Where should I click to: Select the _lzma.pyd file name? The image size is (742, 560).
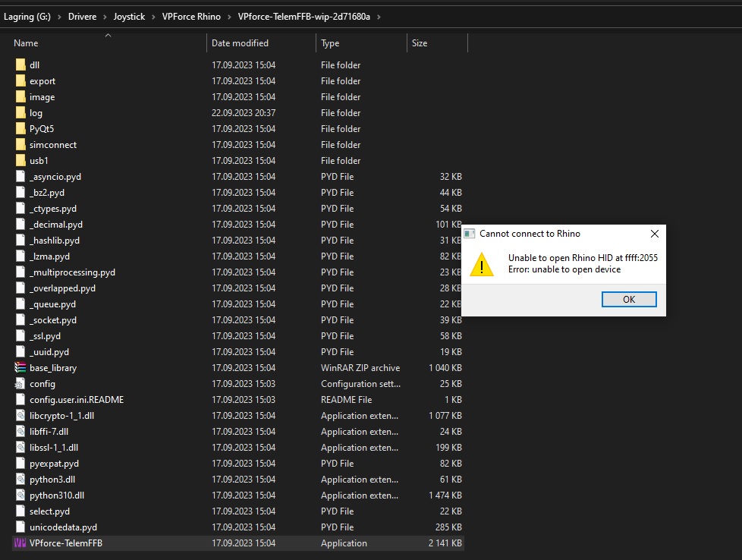(49, 256)
